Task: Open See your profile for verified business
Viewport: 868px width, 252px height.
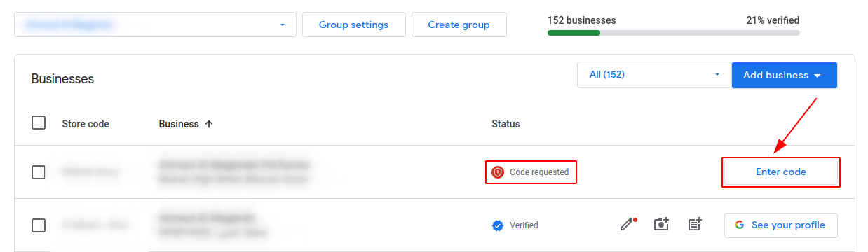Action: tap(781, 225)
